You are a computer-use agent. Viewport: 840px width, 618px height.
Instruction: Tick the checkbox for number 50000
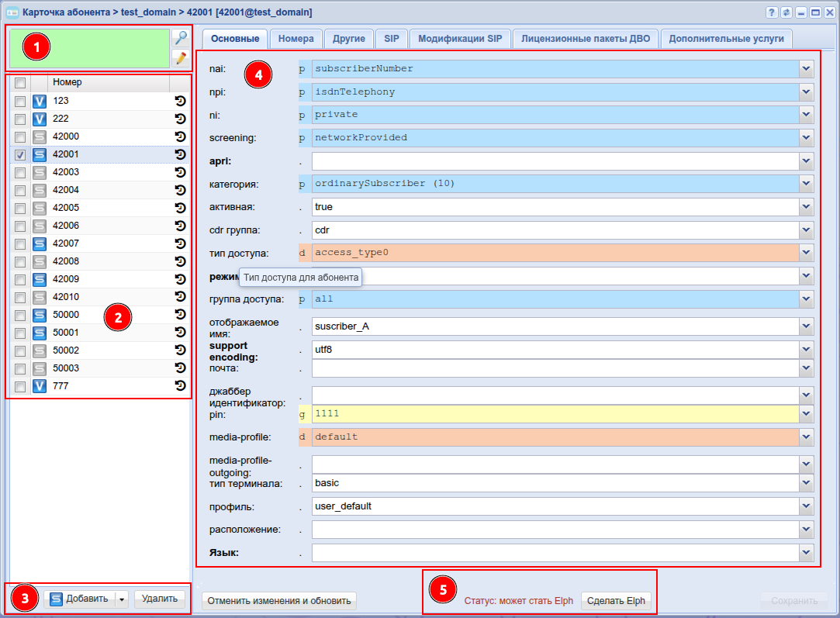(x=20, y=316)
